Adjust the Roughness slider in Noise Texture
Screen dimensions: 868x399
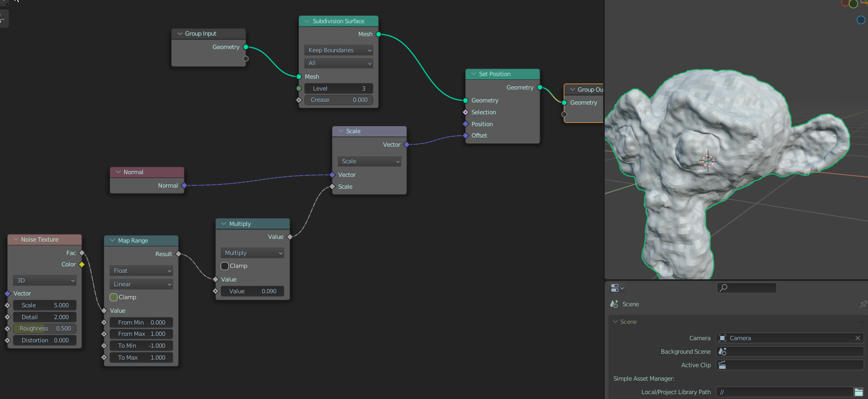[45, 328]
